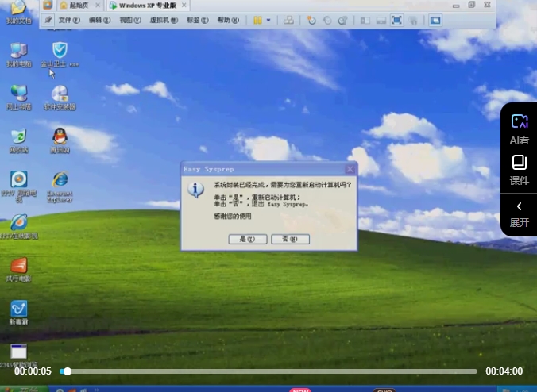Select the 我的文档 desktop icon
This screenshot has width=537, height=392.
(18, 12)
